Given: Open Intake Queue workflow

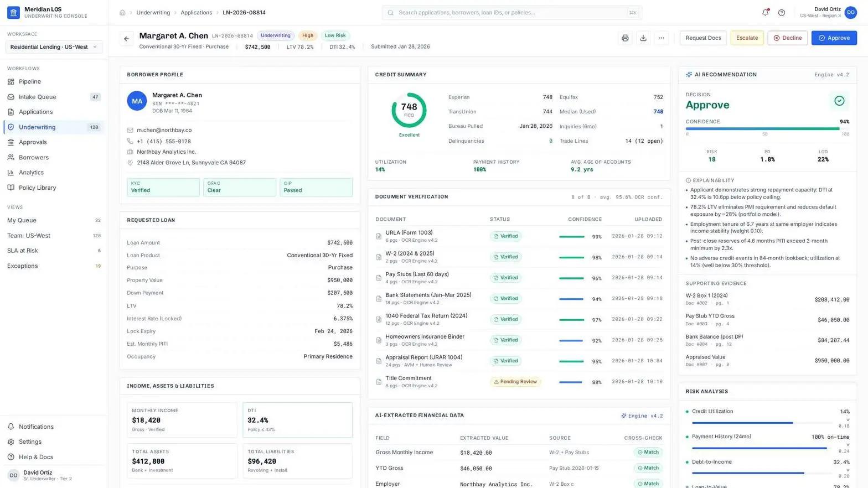Looking at the screenshot, I should pos(54,97).
